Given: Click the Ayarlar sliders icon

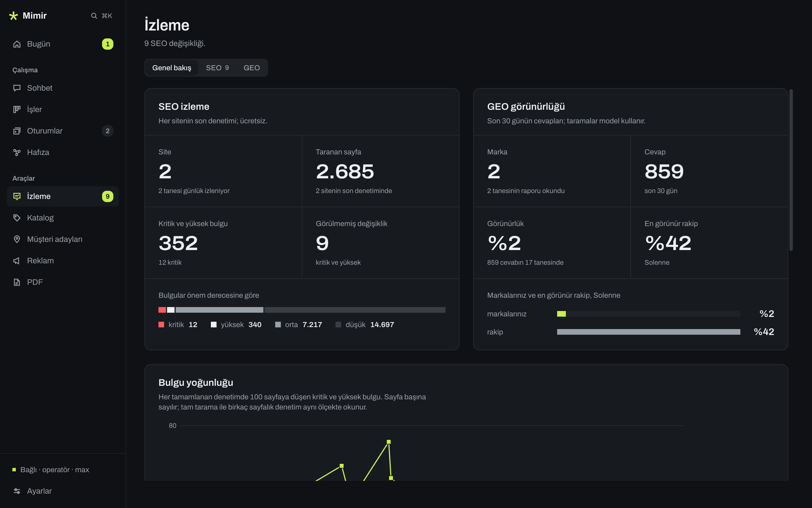Looking at the screenshot, I should click(17, 491).
